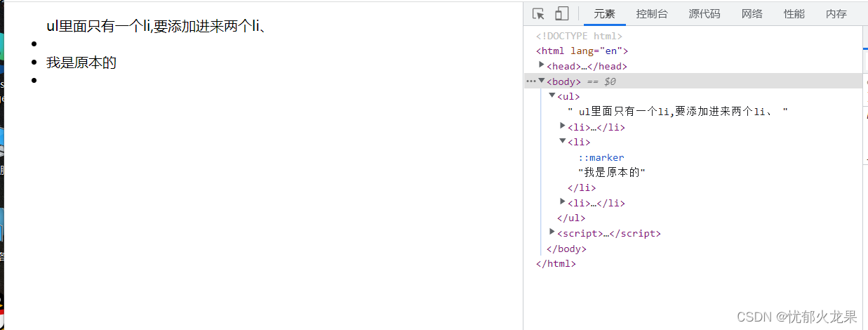Open the 内存 tab
Image resolution: width=868 pixels, height=330 pixels.
(836, 14)
